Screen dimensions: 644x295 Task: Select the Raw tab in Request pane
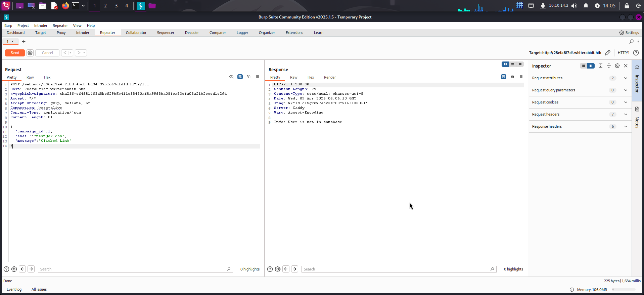tap(30, 77)
